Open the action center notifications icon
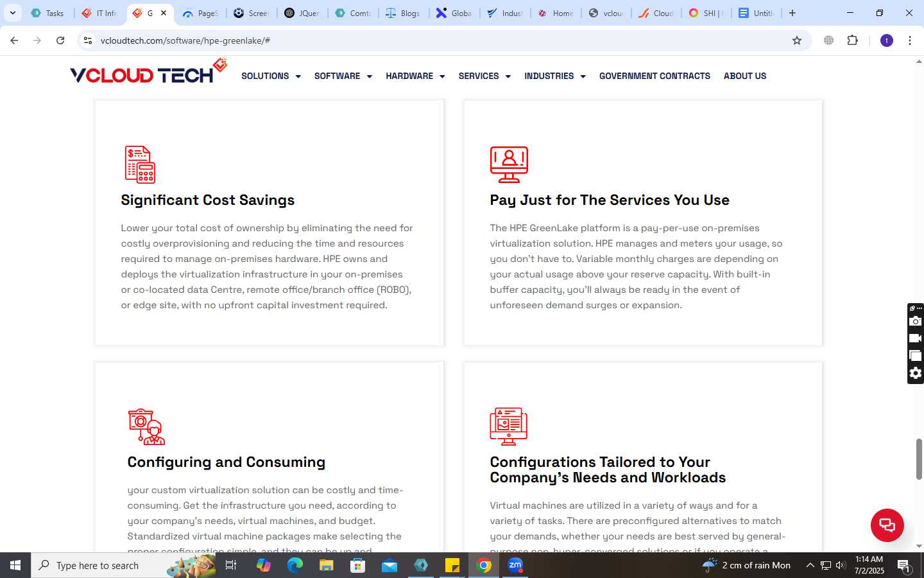924x578 pixels. click(904, 566)
